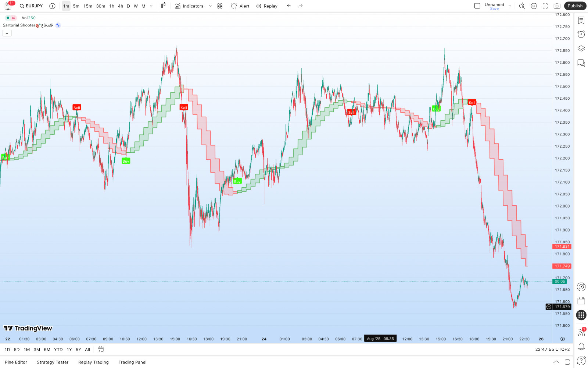The width and height of the screenshot is (588, 368).
Task: Open notifications bell icon
Action: (x=581, y=346)
